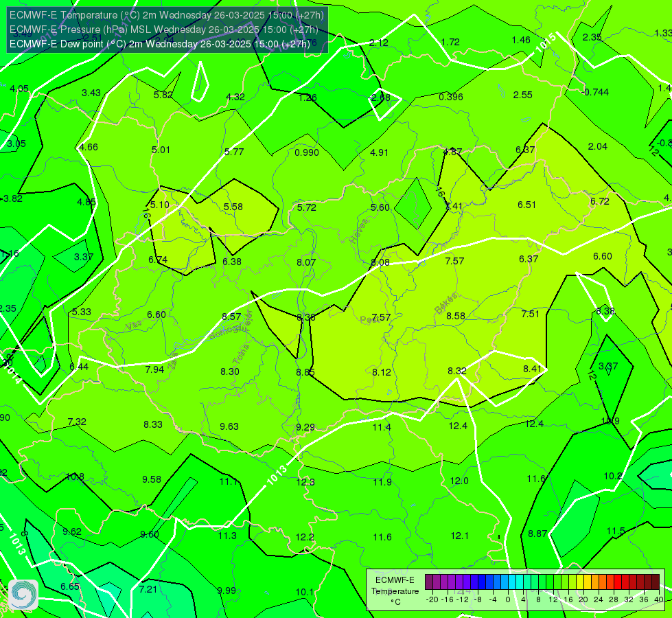The image size is (672, 618).
Task: Click the dew point value 4.91
Action: pos(380,152)
